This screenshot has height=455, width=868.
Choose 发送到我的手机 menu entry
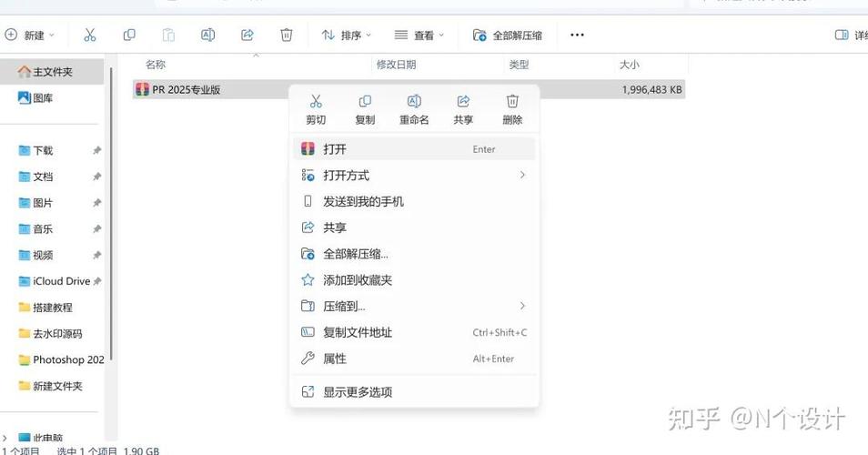click(414, 201)
